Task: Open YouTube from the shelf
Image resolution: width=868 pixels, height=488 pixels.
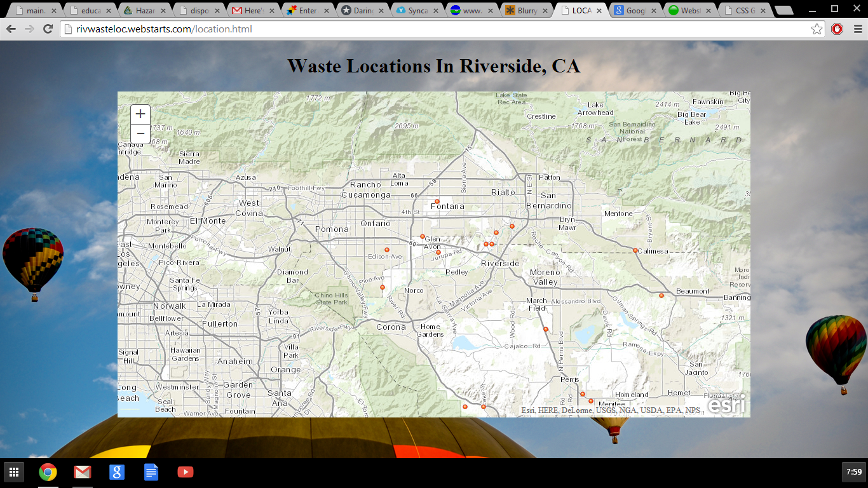Action: [x=185, y=472]
